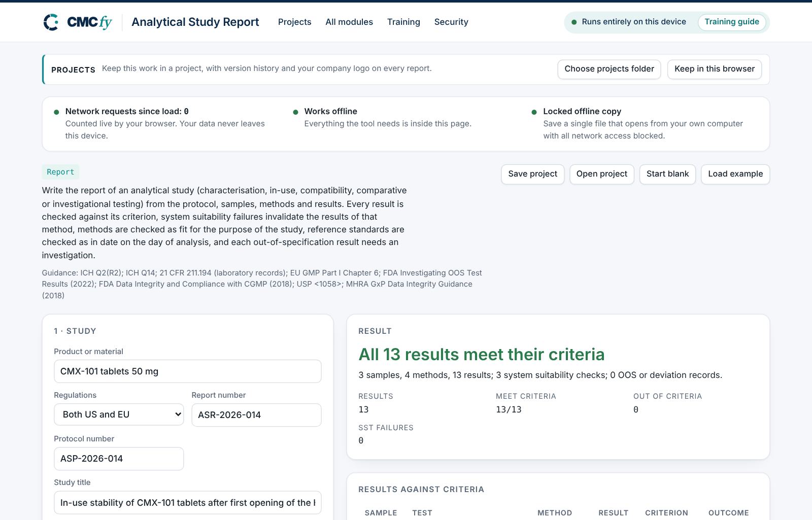
Task: Click the Guidance references text
Action: 262,284
